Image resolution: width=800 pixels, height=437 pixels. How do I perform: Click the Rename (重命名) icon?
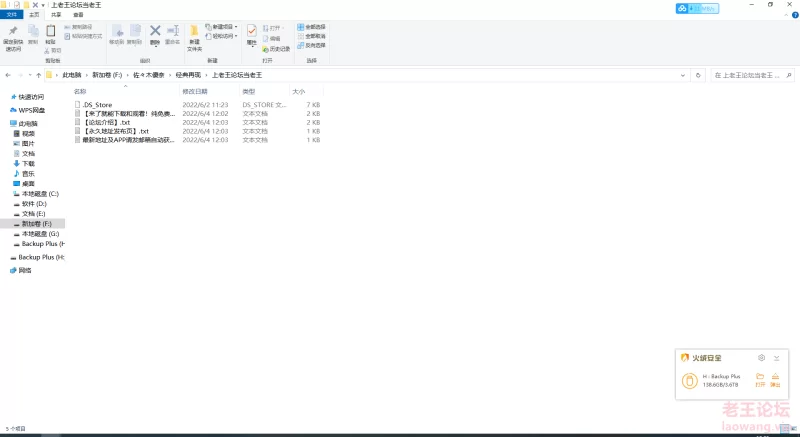tap(172, 35)
